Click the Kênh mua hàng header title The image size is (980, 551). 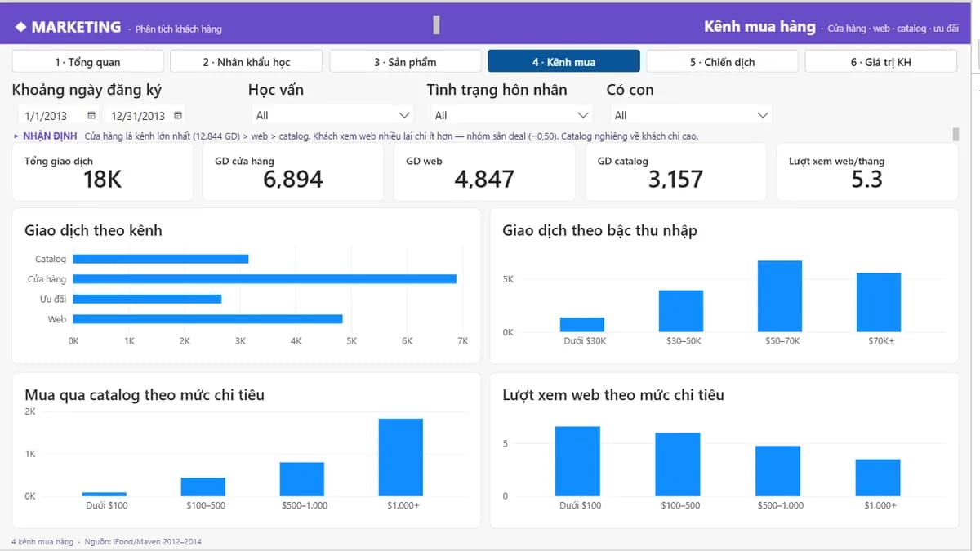759,27
